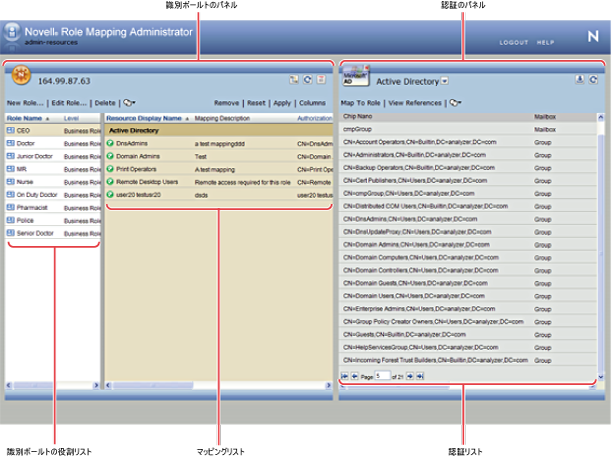Viewport: 612px width, 457px height.
Task: Go to first page of authorizations
Action: pos(344,376)
